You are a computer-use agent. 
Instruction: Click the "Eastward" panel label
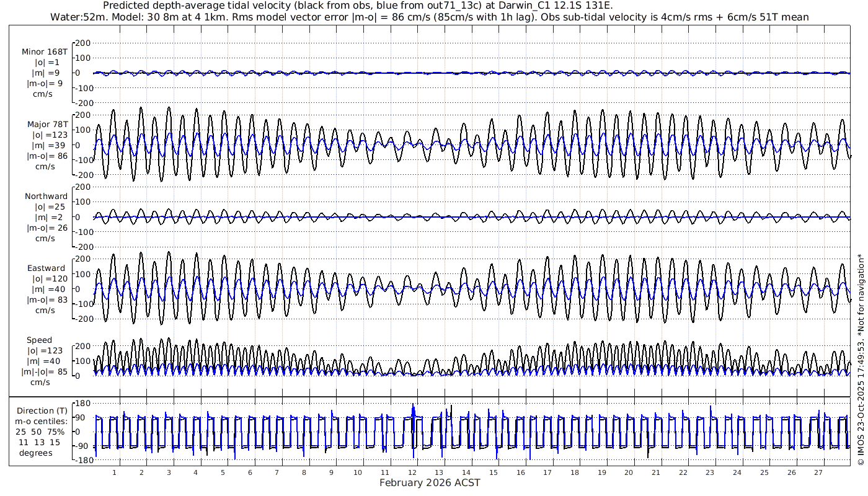pyautogui.click(x=45, y=268)
